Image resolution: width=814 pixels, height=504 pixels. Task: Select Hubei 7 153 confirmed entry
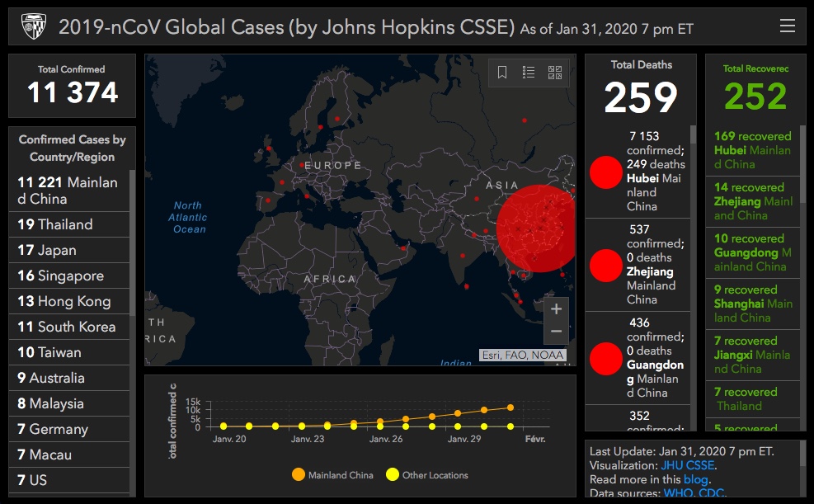tap(638, 172)
